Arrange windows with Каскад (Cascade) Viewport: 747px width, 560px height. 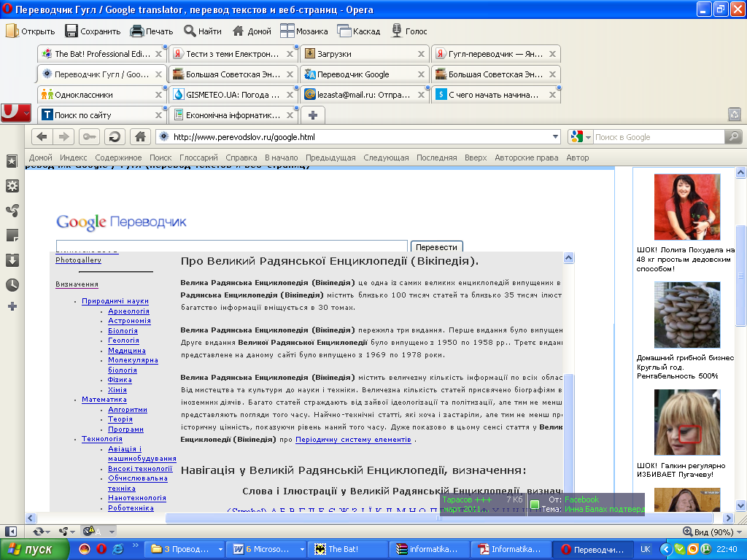[x=359, y=31]
